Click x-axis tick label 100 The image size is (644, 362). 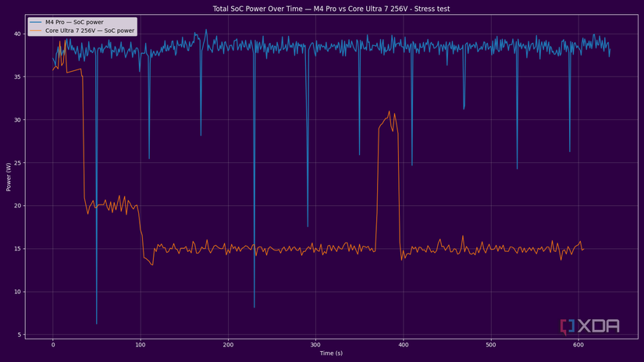click(141, 345)
